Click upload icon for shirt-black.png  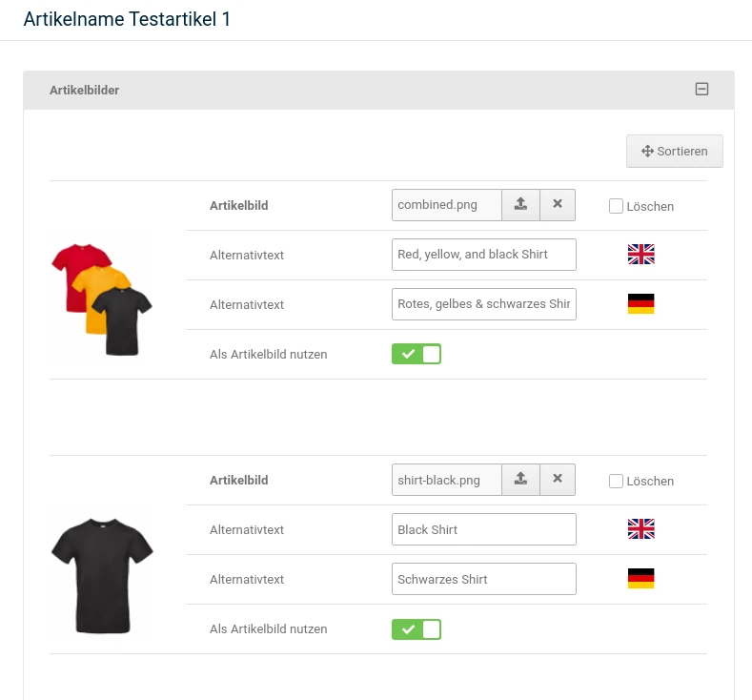(520, 480)
